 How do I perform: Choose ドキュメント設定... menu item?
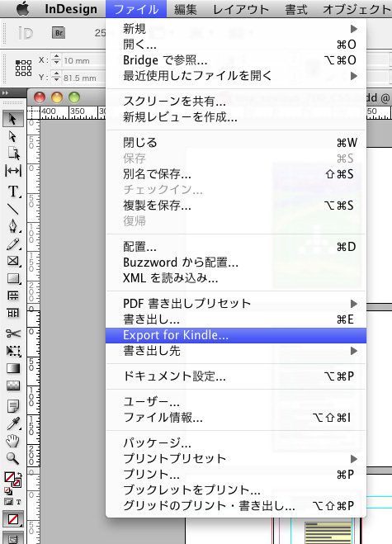[x=236, y=376]
